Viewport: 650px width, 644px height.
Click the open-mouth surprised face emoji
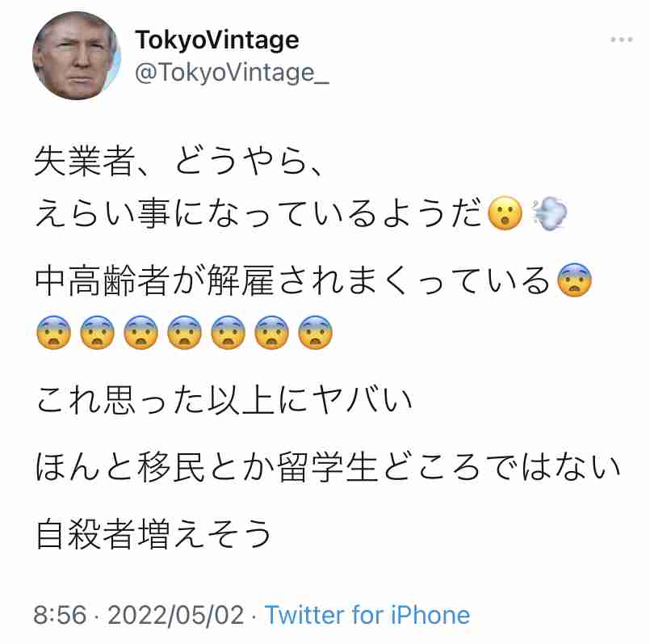507,213
